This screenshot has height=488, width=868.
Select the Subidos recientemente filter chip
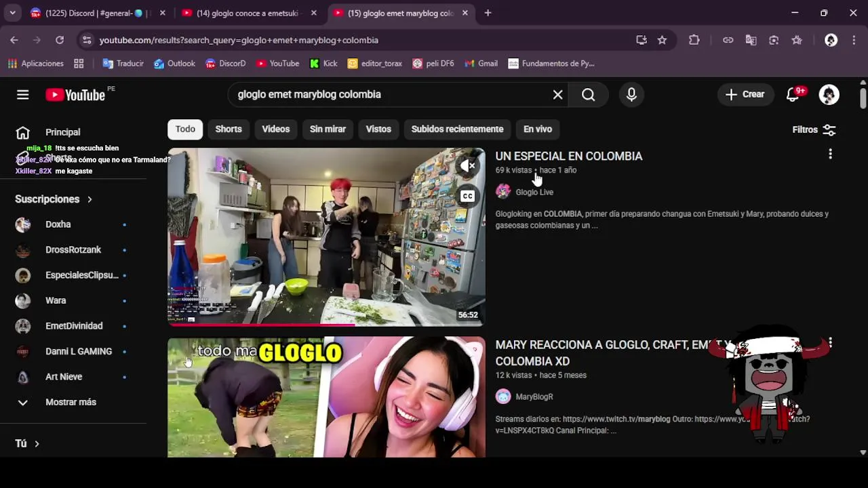click(x=457, y=129)
